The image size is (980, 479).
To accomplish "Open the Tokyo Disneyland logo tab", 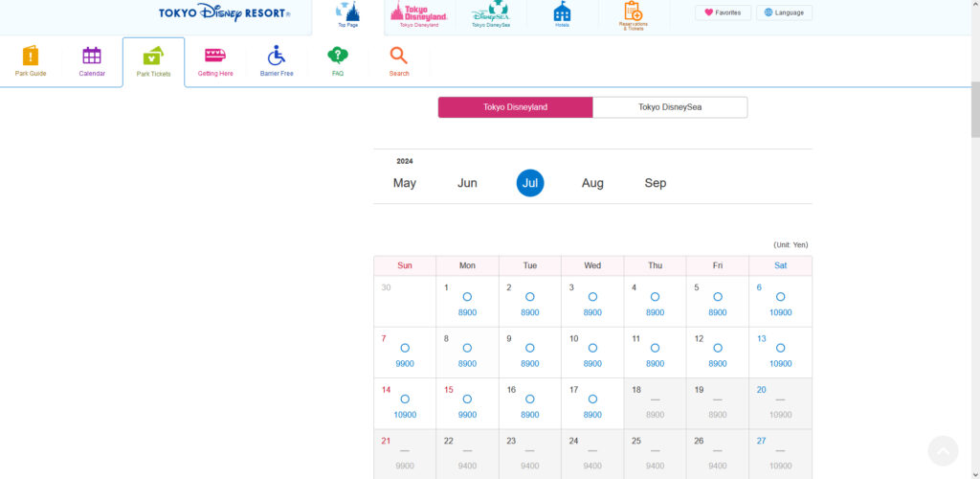I will coord(419,14).
